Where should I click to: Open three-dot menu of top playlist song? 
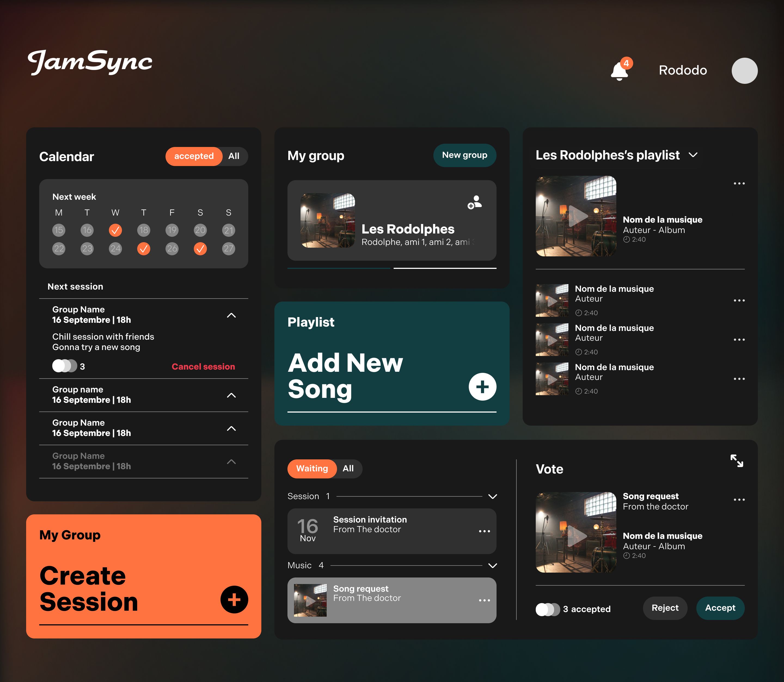739,183
